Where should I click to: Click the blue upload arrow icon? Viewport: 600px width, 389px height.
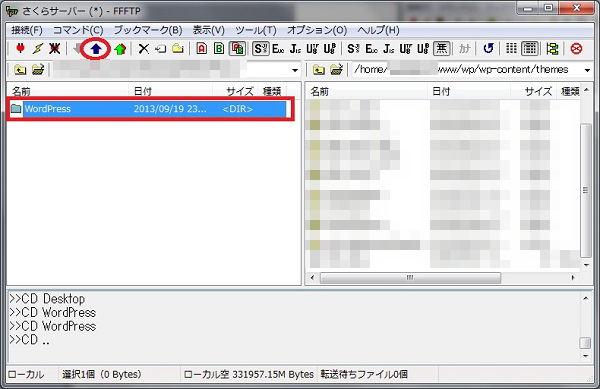[96, 49]
